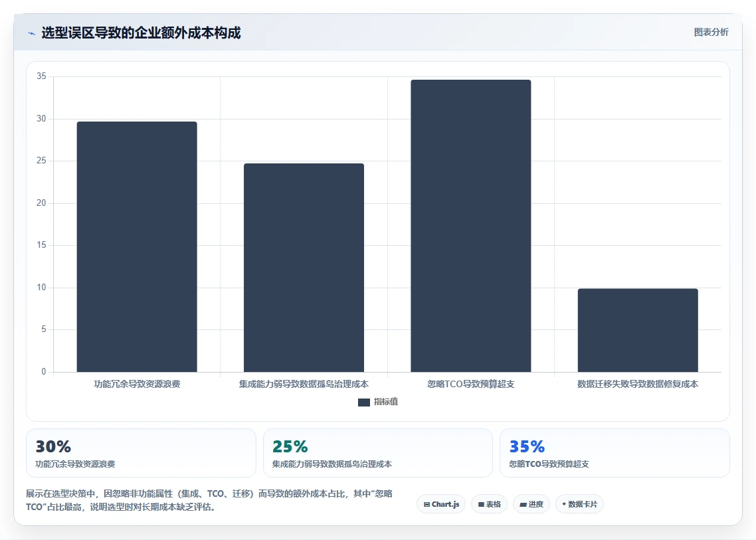This screenshot has height=540, width=756.
Task: Open the 25% 集成能力弱 data card
Action: tap(378, 453)
